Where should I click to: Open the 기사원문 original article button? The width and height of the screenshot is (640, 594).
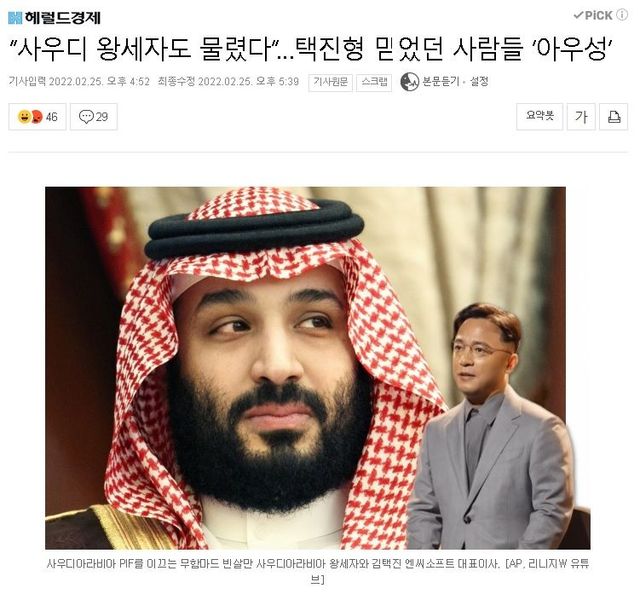(330, 82)
